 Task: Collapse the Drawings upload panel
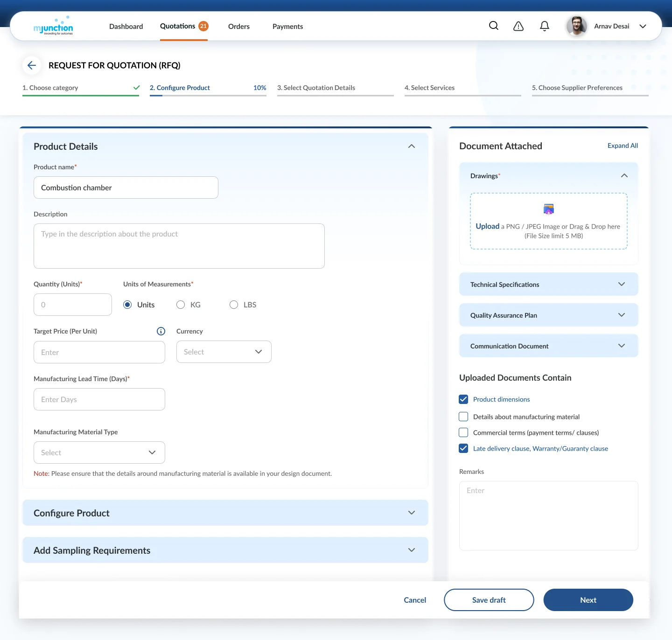624,176
